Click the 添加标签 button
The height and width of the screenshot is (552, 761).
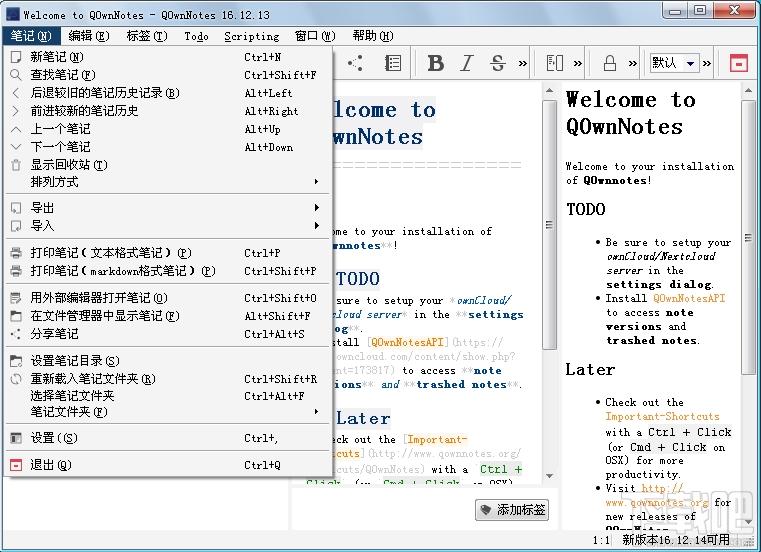[x=512, y=510]
